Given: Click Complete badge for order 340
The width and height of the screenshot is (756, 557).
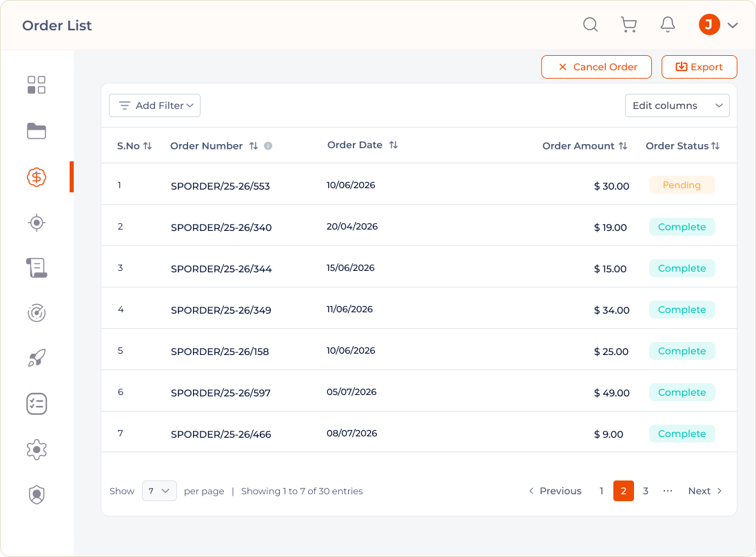Looking at the screenshot, I should 682,227.
